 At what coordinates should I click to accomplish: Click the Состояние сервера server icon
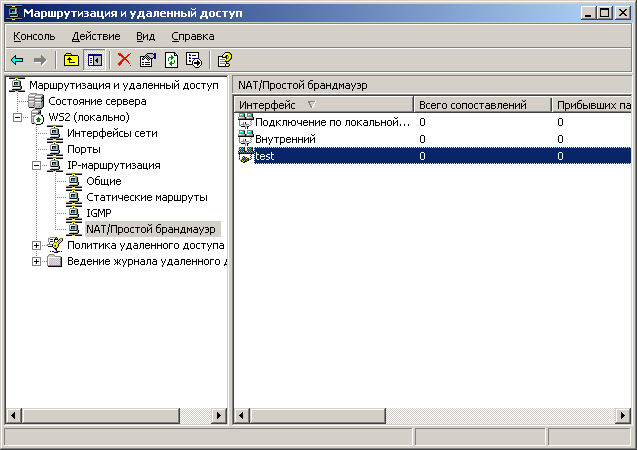(x=36, y=101)
